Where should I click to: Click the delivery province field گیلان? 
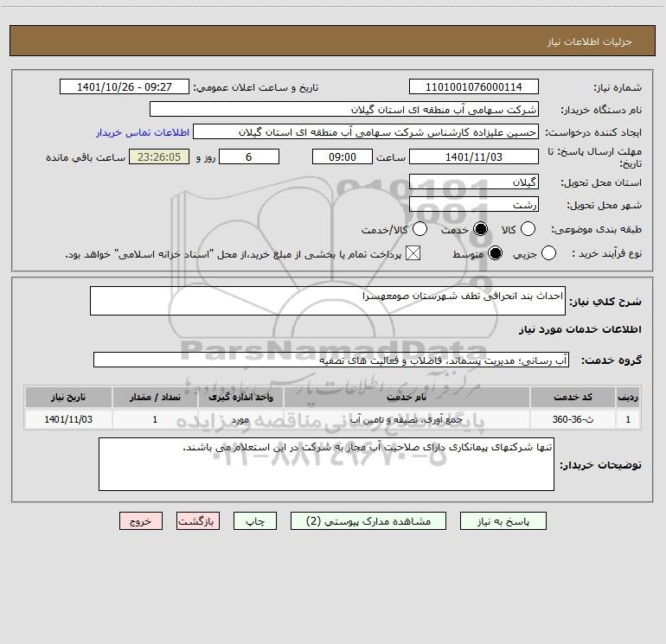(474, 182)
